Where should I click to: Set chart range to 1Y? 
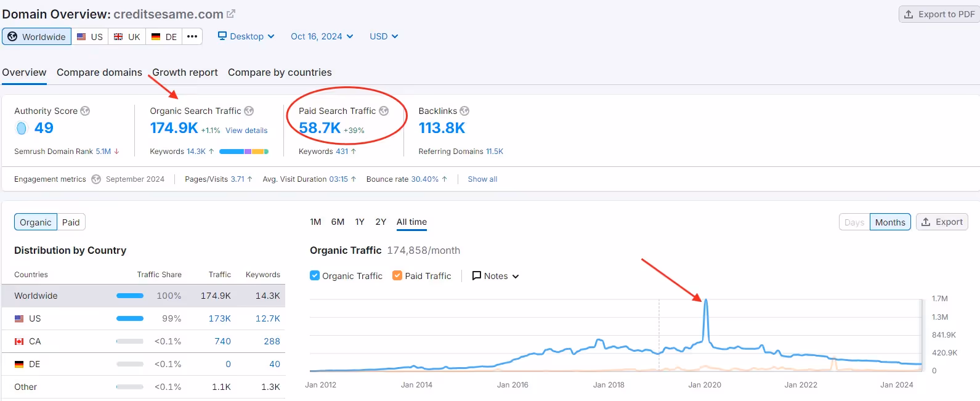[360, 222]
